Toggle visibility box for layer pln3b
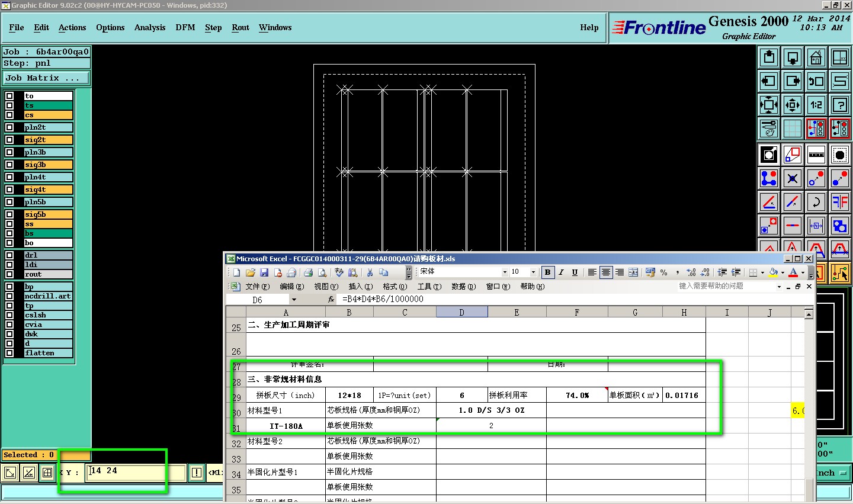Image resolution: width=853 pixels, height=504 pixels. [x=9, y=152]
